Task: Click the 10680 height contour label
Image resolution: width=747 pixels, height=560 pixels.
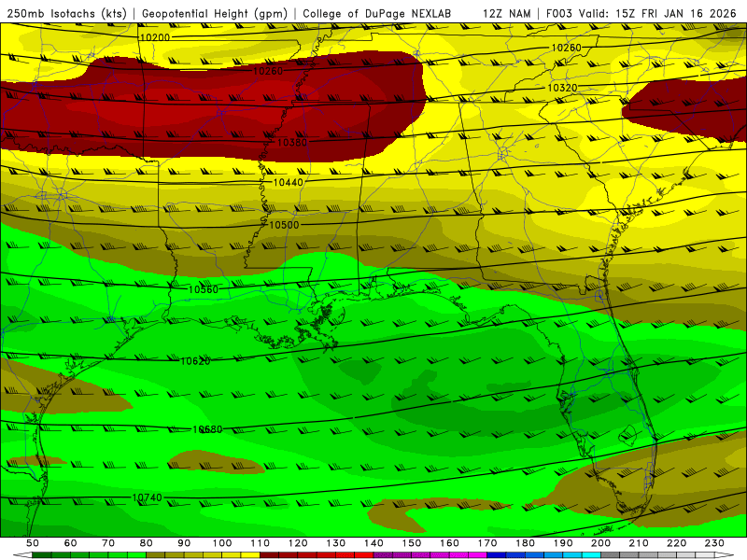Action: pyautogui.click(x=207, y=429)
